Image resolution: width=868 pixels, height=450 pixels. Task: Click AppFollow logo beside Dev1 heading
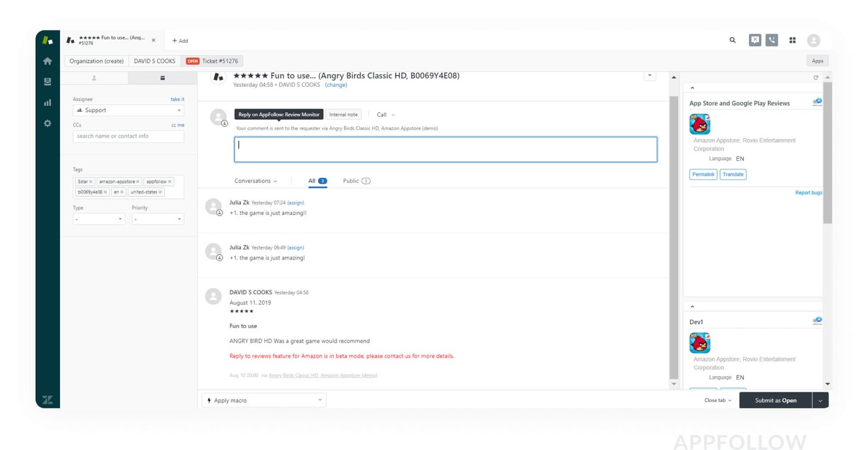pyautogui.click(x=817, y=321)
